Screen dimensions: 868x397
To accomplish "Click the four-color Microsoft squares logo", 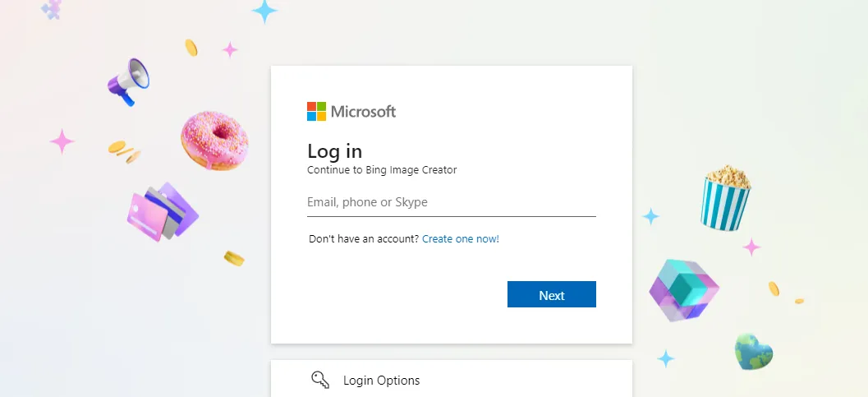I will (x=317, y=111).
